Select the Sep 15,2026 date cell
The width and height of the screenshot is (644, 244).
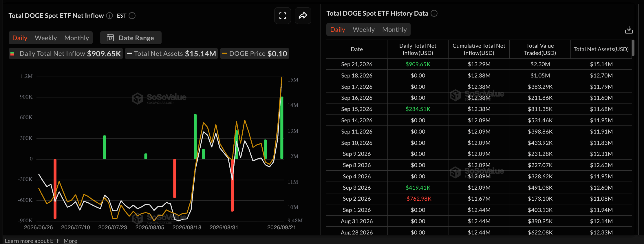(x=357, y=109)
